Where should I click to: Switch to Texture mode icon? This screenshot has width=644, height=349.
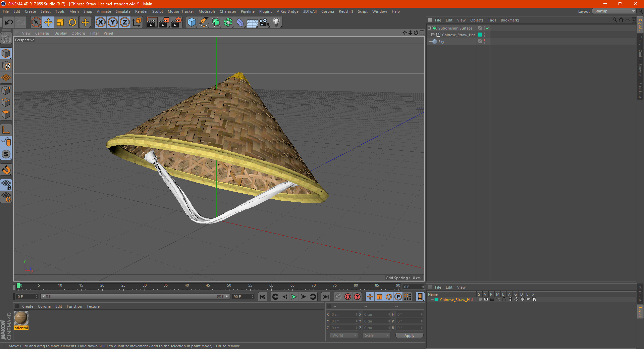(x=6, y=66)
